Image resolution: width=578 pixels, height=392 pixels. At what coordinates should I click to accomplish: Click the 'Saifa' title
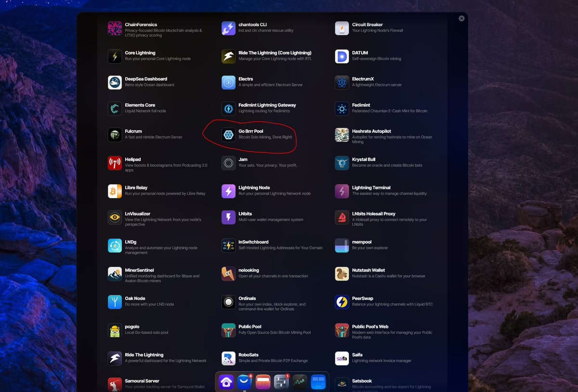[x=357, y=355]
